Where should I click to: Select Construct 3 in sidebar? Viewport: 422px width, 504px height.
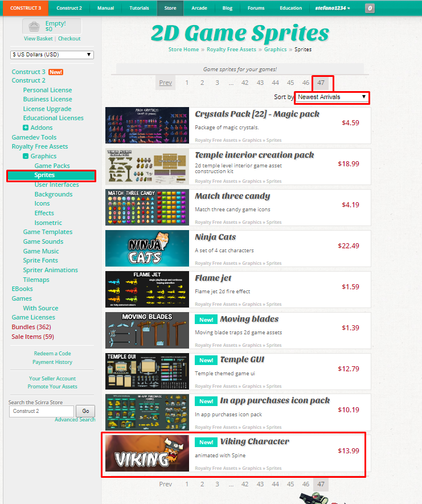[28, 72]
